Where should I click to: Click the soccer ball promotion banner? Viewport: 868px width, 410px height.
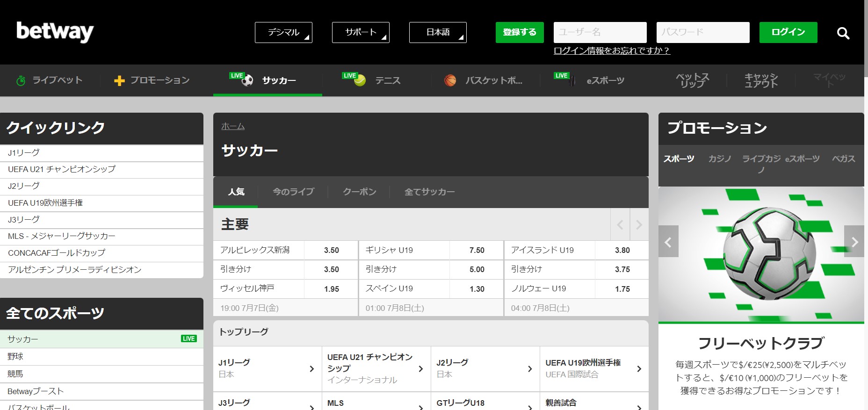click(x=761, y=255)
